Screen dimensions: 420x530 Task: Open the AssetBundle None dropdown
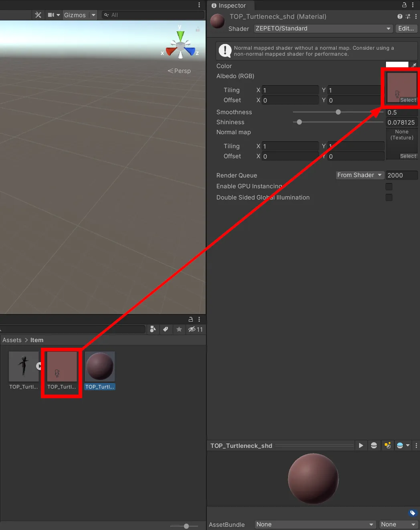tap(315, 524)
